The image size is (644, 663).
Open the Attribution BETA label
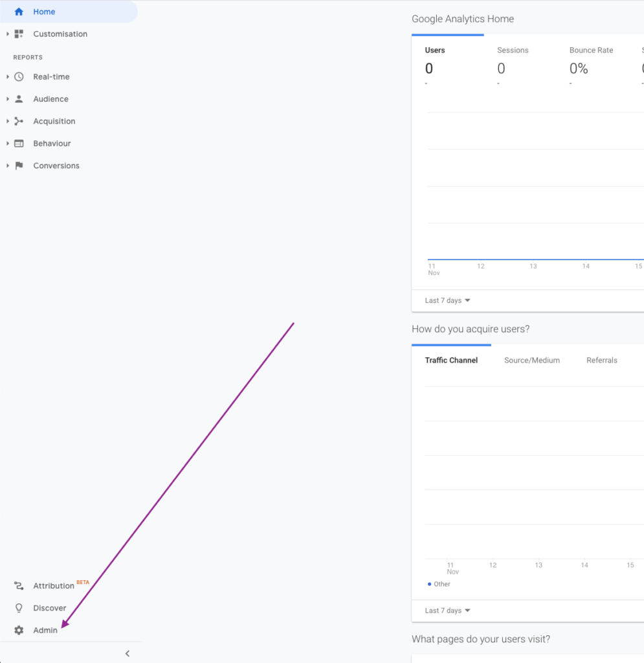[x=61, y=585]
